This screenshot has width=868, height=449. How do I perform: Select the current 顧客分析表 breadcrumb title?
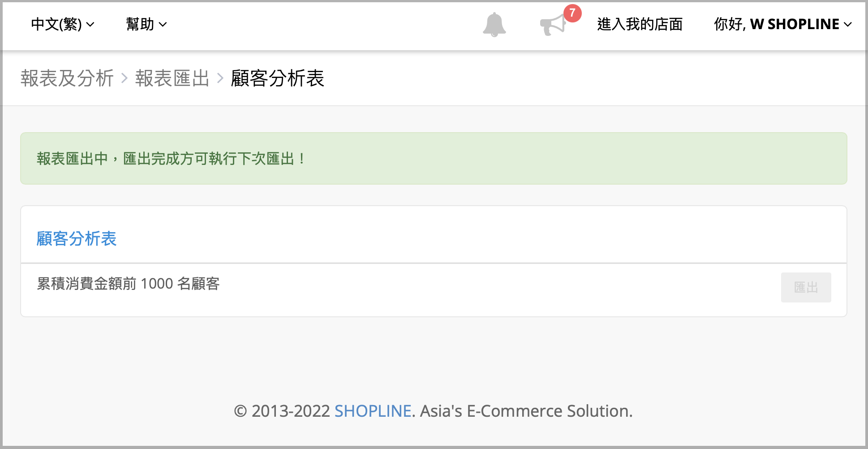277,78
